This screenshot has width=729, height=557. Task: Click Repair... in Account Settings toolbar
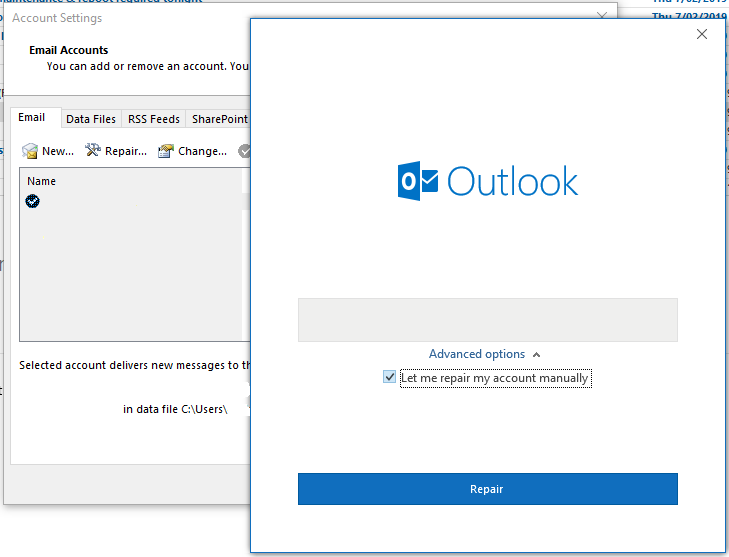pyautogui.click(x=116, y=151)
